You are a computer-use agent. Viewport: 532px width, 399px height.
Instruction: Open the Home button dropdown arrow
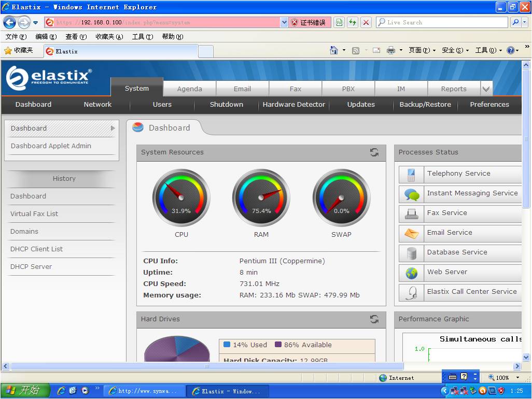tap(344, 50)
